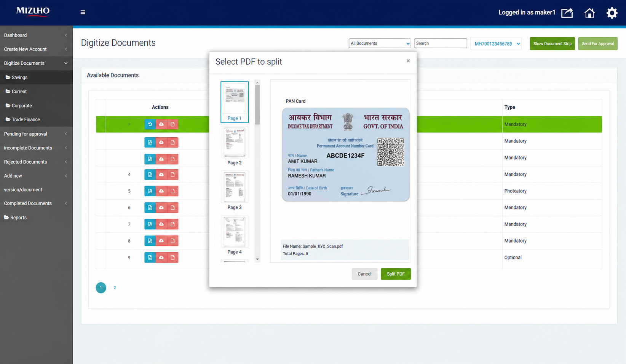Toggle the hamburger menu icon
The width and height of the screenshot is (626, 364).
click(83, 12)
